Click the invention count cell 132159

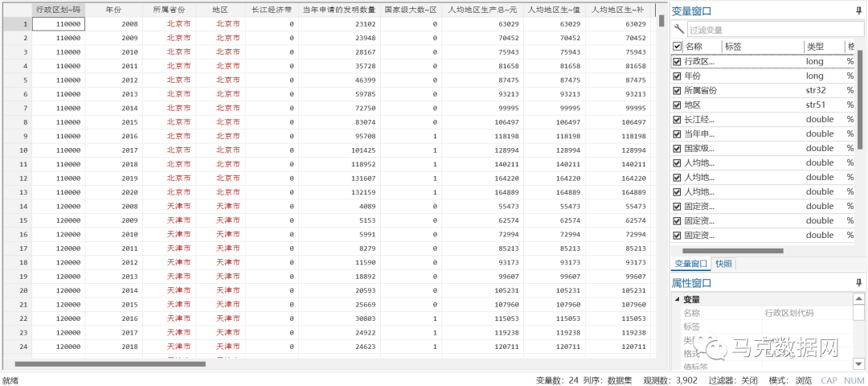[339, 192]
